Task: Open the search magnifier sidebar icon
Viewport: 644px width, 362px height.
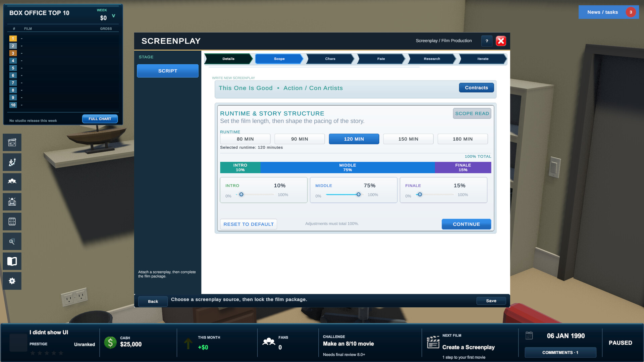Action: point(12,242)
